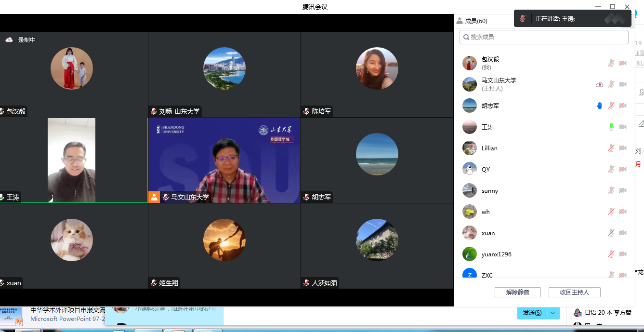Click the 搜索成员 member search field
644x332 pixels.
pos(544,37)
